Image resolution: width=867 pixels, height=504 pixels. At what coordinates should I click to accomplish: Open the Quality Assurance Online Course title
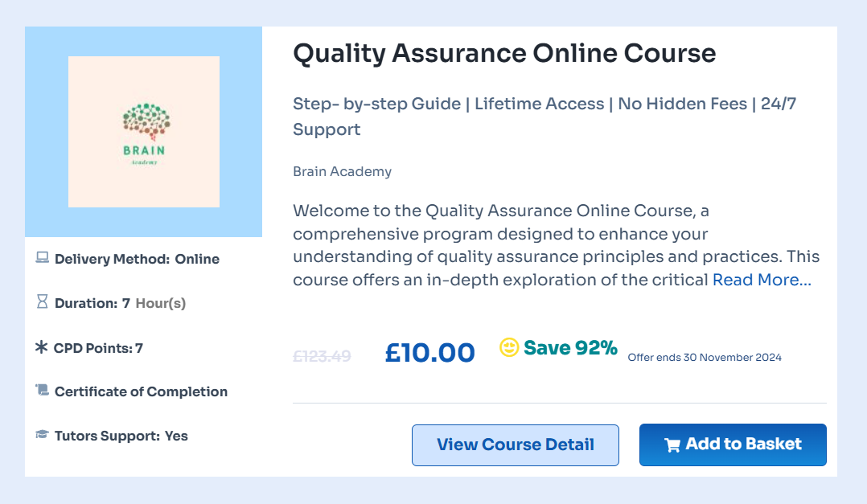coord(504,53)
